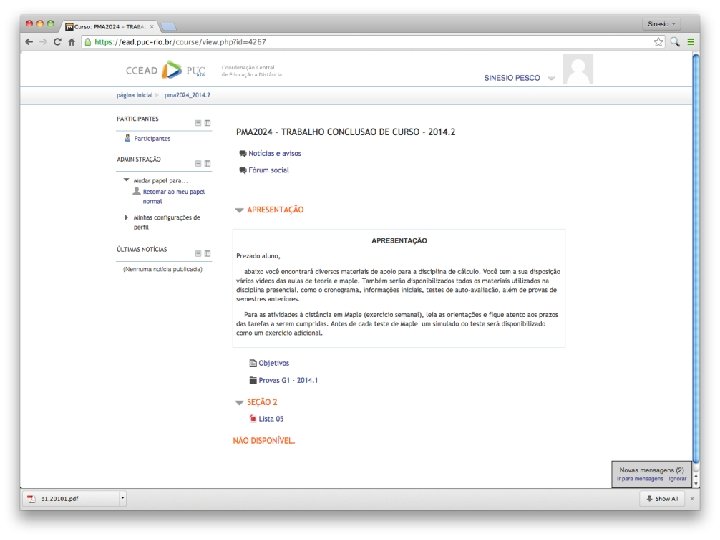
Task: Click the Lista 05 PDF icon
Action: [x=253, y=418]
